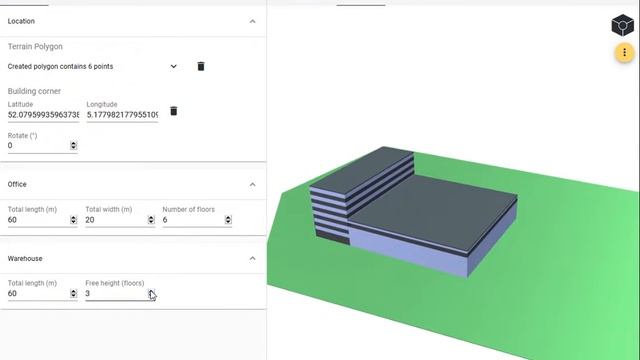
Task: Adjust Number of floors stepper
Action: pos(228,220)
